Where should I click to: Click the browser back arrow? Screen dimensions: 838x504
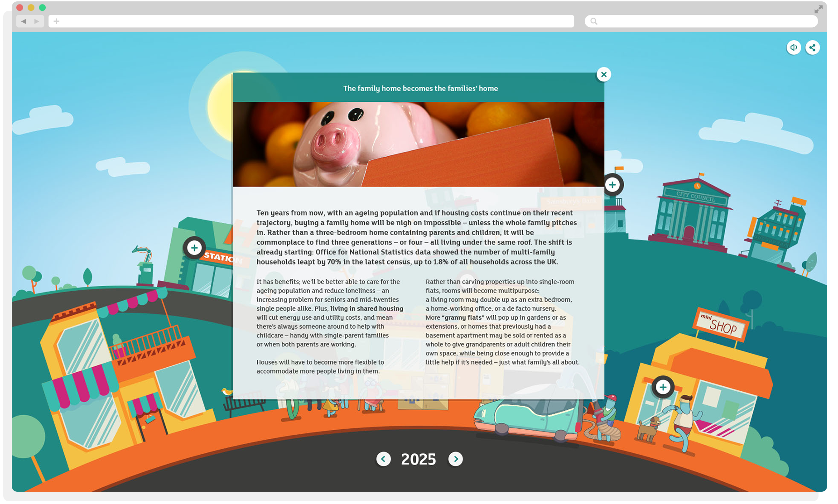click(24, 21)
